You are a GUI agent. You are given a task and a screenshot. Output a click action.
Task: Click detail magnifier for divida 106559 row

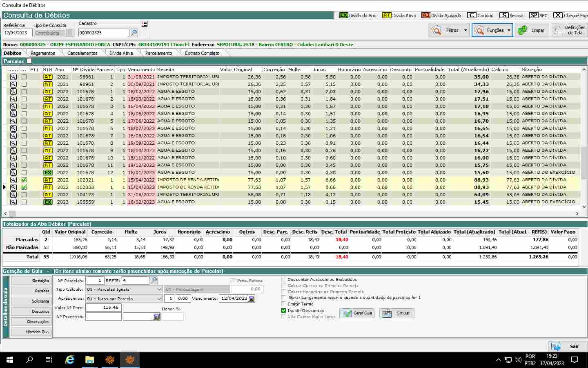[x=13, y=202]
